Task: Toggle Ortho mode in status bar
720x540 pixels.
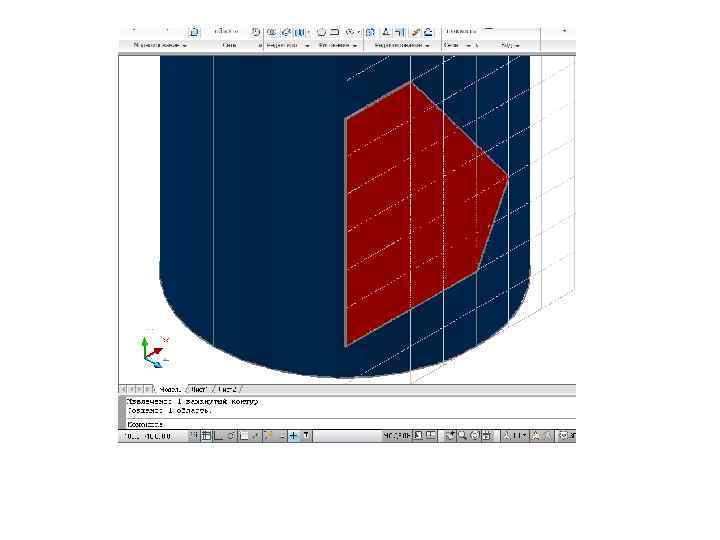Action: [219, 436]
